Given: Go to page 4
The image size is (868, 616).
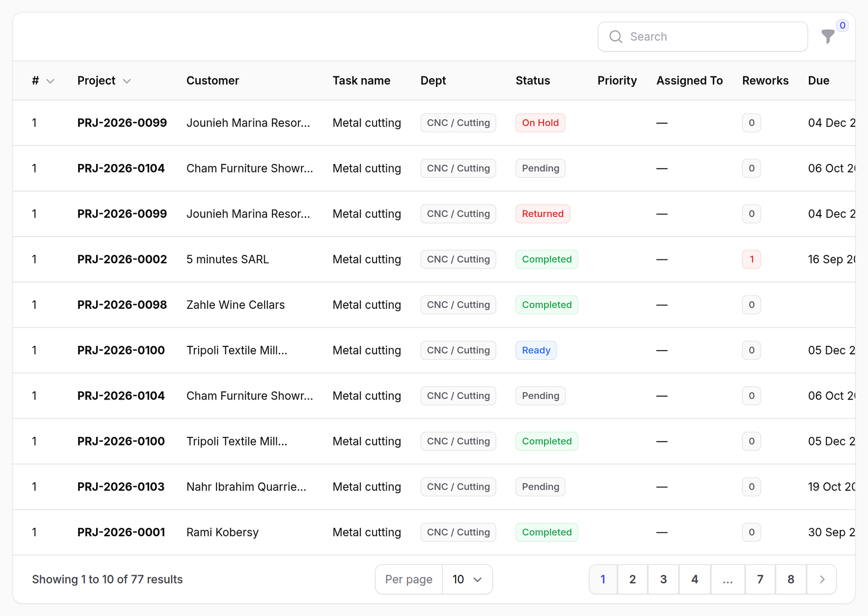Looking at the screenshot, I should (x=695, y=579).
